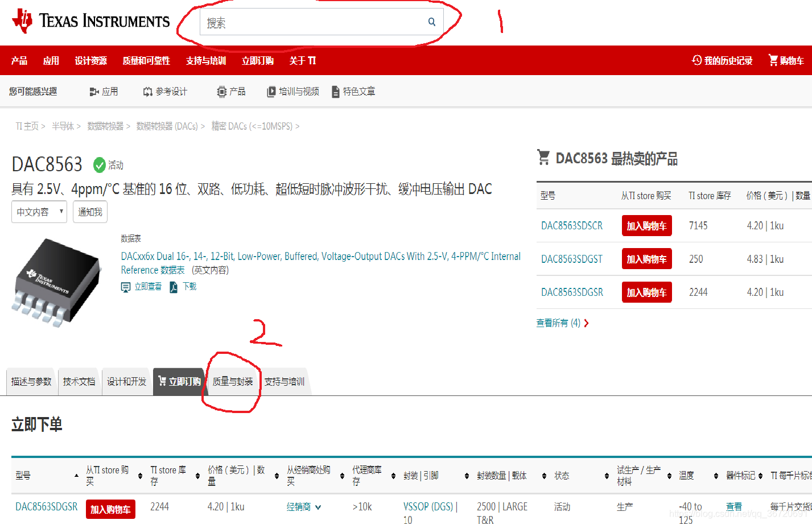Switch to 质量与封装 tab
This screenshot has height=524, width=812.
(233, 382)
